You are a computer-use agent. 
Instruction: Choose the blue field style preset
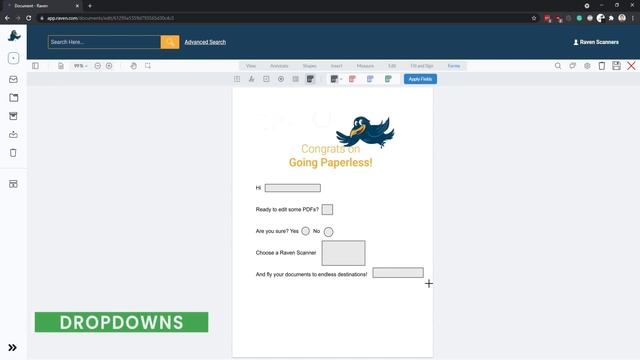click(x=370, y=79)
